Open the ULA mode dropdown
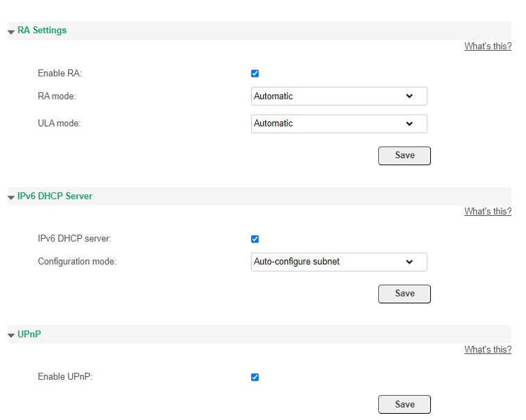The height and width of the screenshot is (420, 526). pos(339,124)
